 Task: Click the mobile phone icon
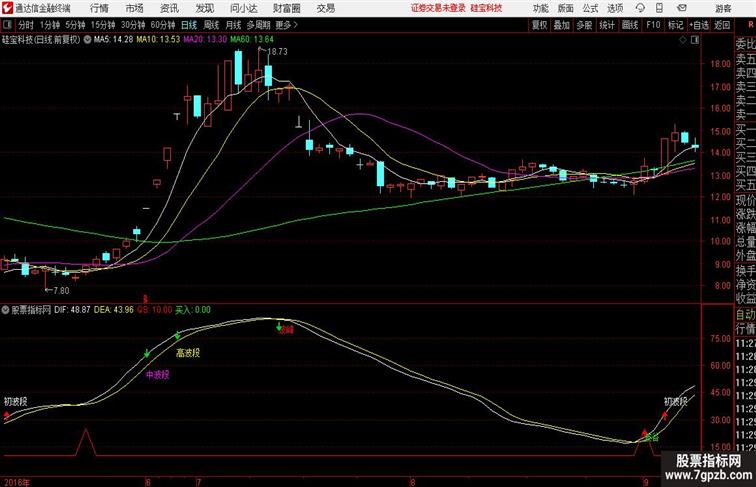pyautogui.click(x=659, y=8)
